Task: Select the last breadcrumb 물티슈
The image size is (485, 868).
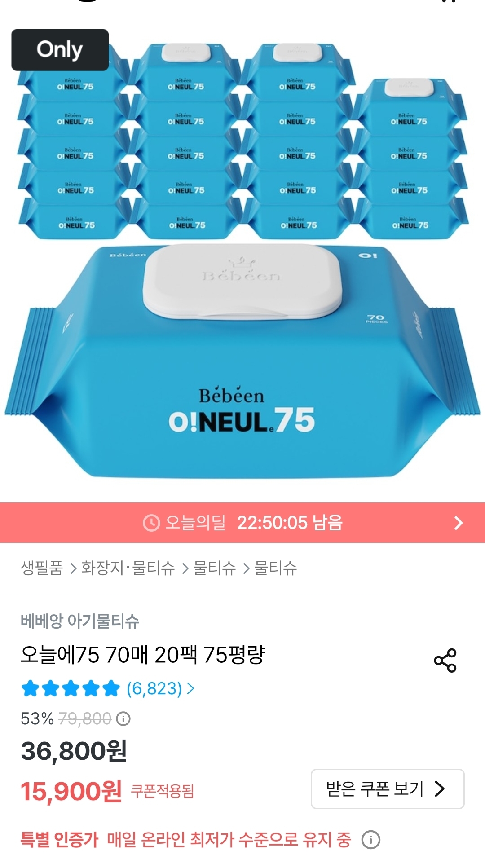Action: 276,568
